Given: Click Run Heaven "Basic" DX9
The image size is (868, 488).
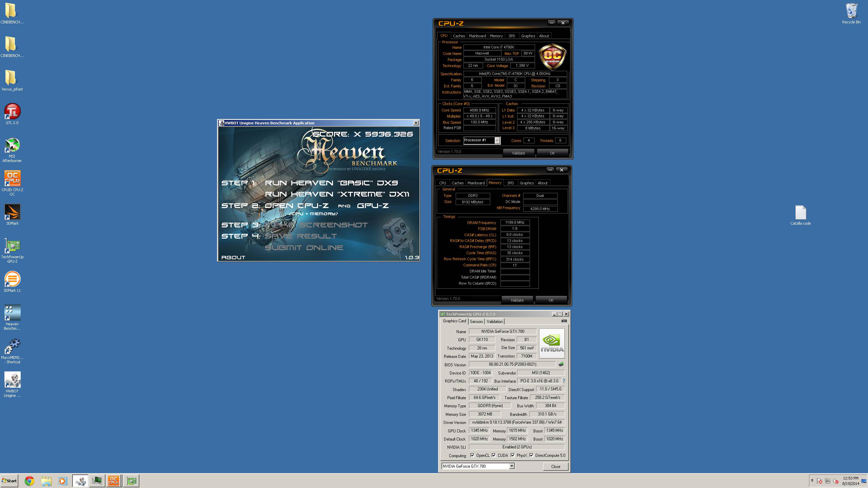Looking at the screenshot, I should pyautogui.click(x=331, y=183).
